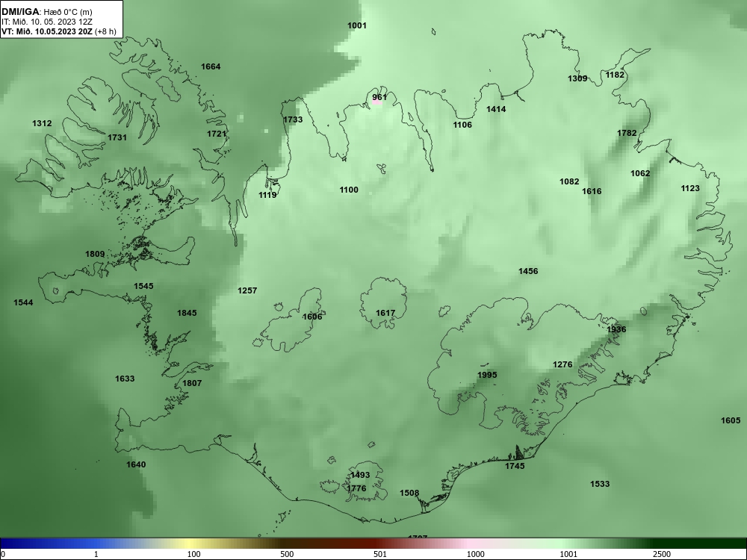The width and height of the screenshot is (747, 560).
Task: Select the 1312 value label
Action: 42,123
